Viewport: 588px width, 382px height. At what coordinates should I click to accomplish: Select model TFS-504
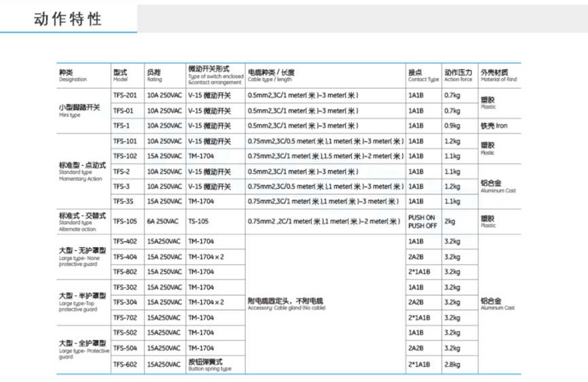(125, 348)
